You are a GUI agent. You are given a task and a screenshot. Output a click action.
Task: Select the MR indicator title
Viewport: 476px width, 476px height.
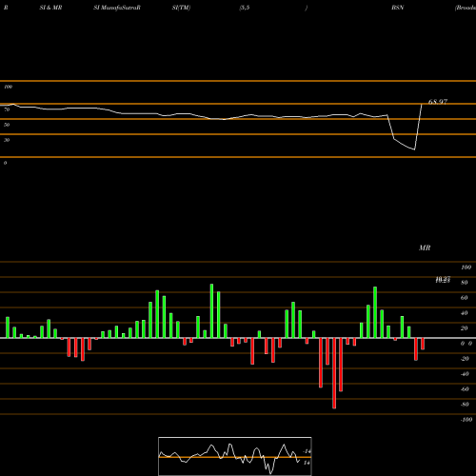(x=425, y=248)
